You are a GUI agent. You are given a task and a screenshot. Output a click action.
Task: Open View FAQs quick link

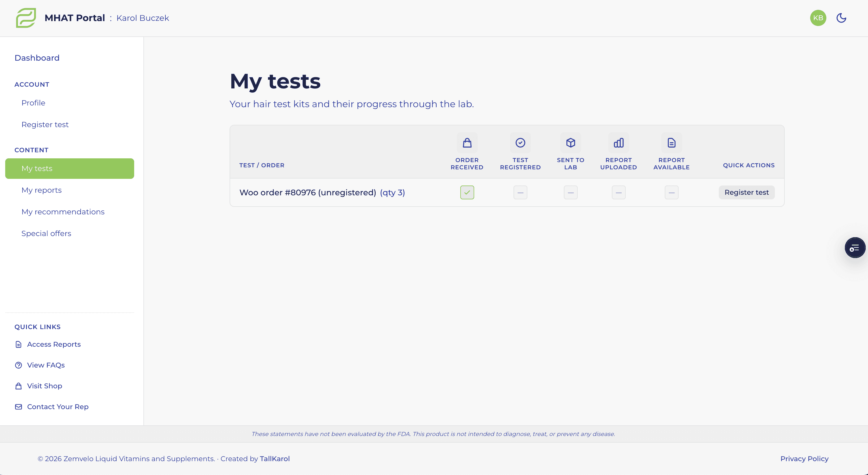pyautogui.click(x=46, y=365)
